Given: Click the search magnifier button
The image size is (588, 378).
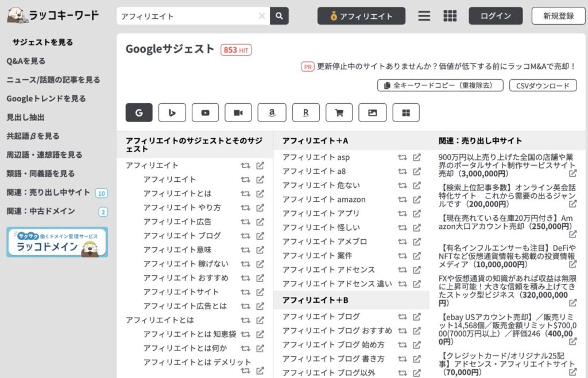Looking at the screenshot, I should (x=279, y=15).
